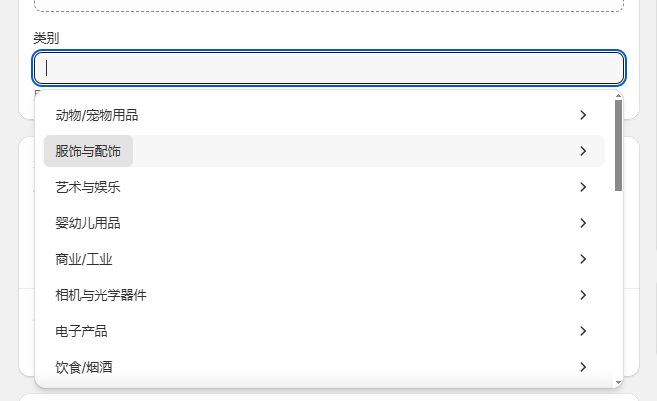This screenshot has width=657, height=401.
Task: Expand the 动物/宠物用品 subcategories chevron
Action: tap(583, 115)
